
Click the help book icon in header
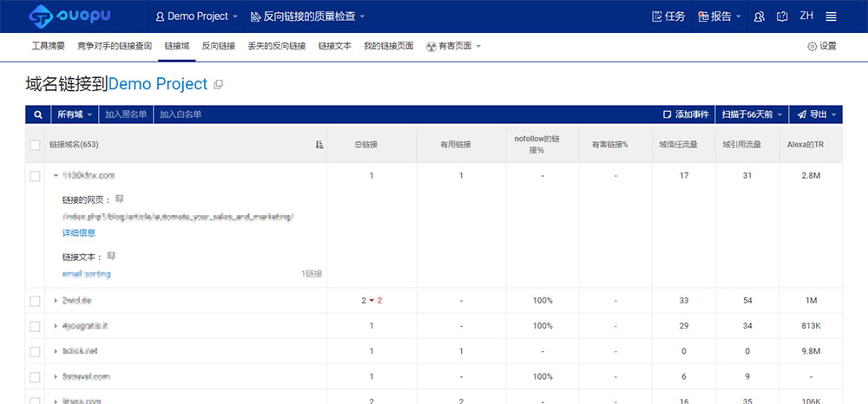[x=782, y=16]
